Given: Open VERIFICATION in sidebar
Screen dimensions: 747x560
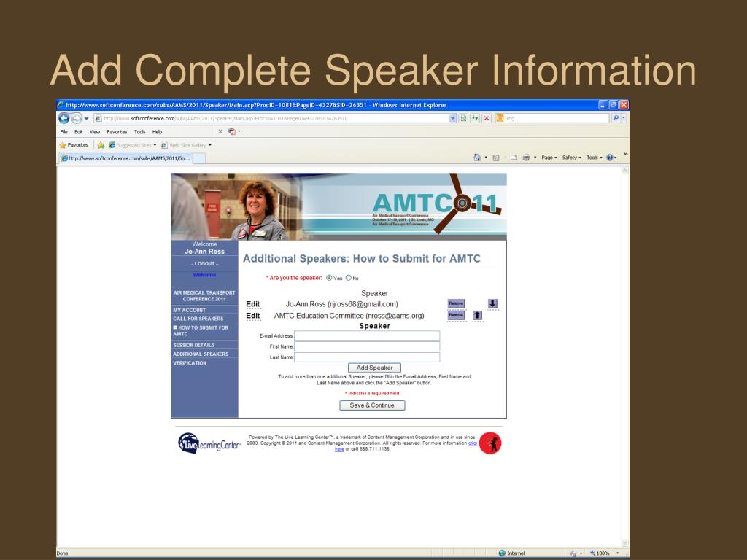Looking at the screenshot, I should coord(190,363).
